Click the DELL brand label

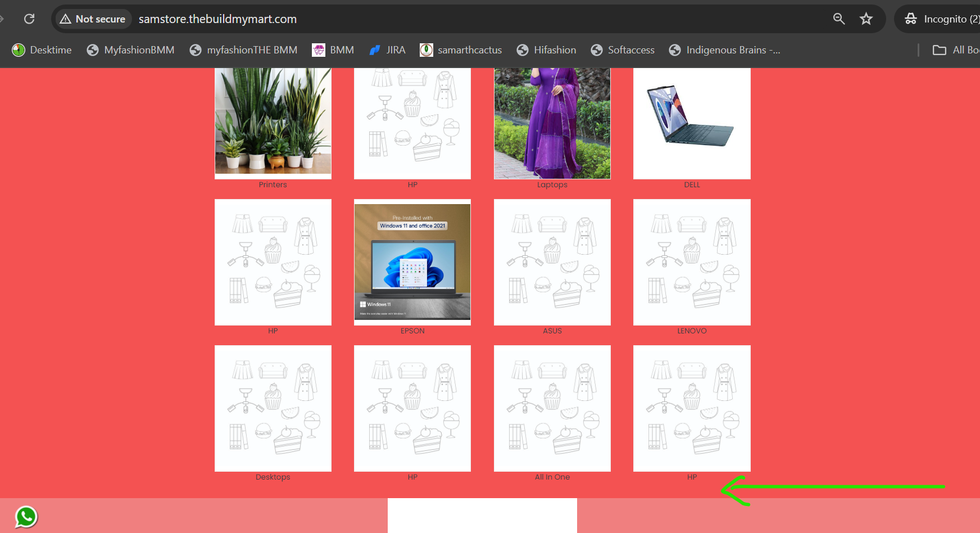692,184
